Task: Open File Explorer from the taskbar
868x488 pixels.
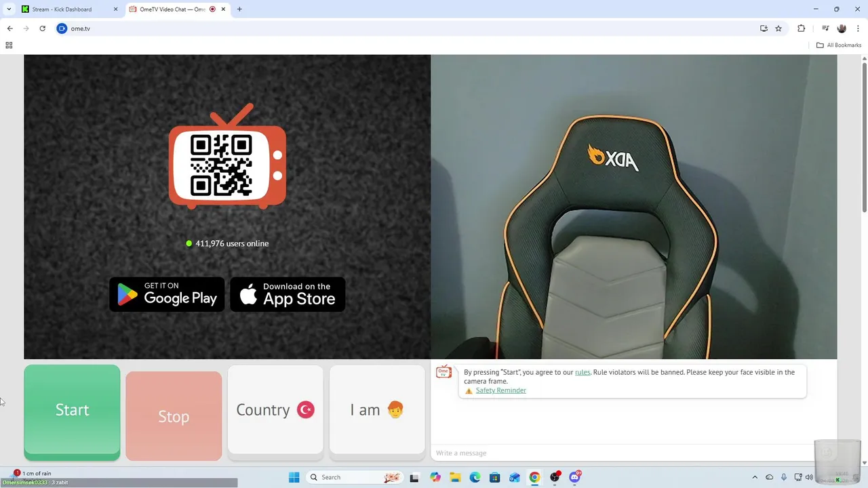Action: pyautogui.click(x=455, y=477)
